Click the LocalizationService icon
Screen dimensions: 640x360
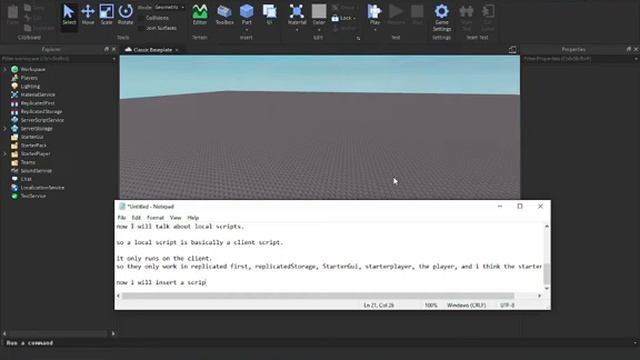(15, 188)
